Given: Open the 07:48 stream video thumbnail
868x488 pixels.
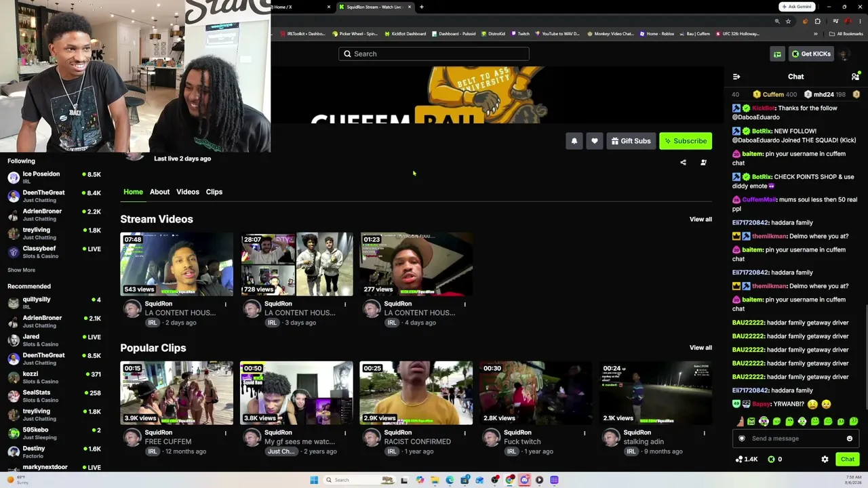Looking at the screenshot, I should [177, 264].
